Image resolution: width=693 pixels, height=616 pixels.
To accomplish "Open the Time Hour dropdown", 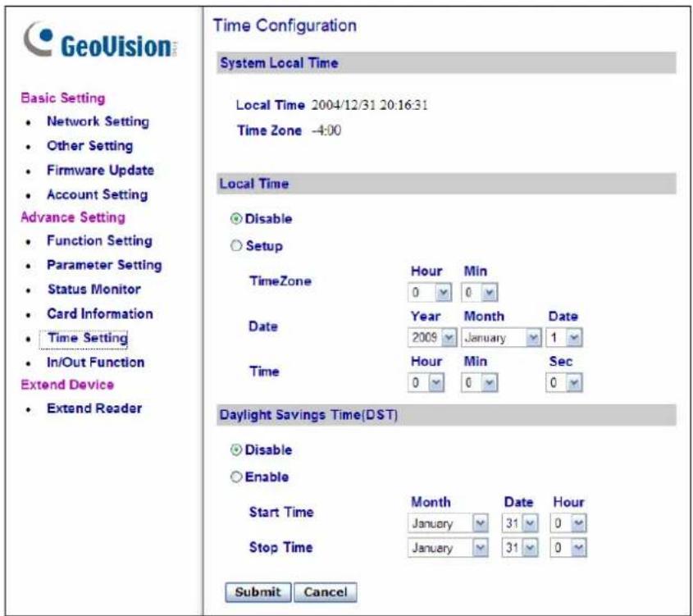I will 426,383.
